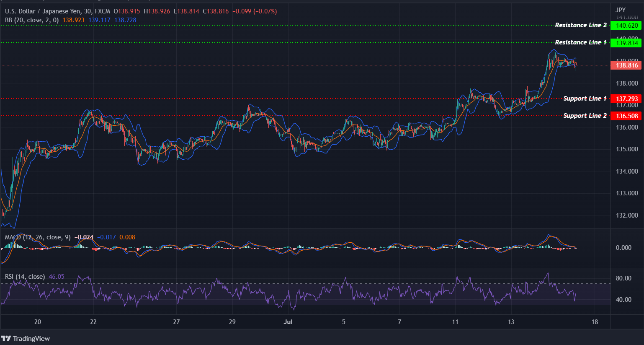The width and height of the screenshot is (644, 345).
Task: Click the Resistance Line 2 price tag 140.620
Action: click(x=626, y=25)
